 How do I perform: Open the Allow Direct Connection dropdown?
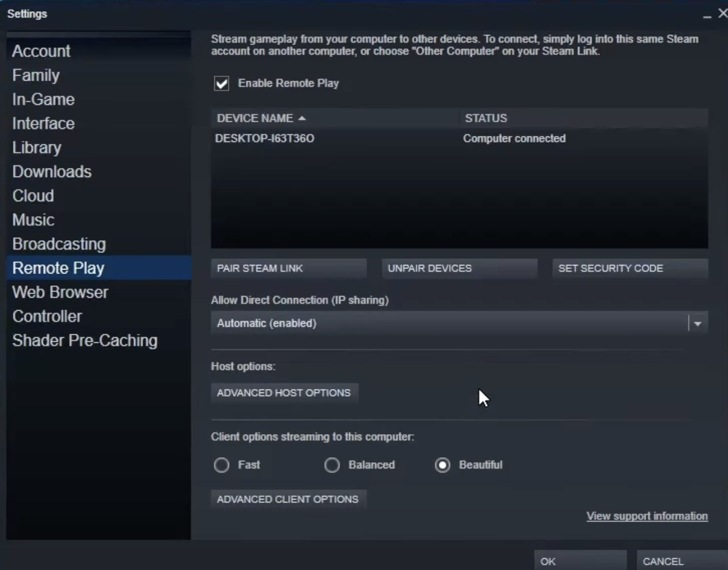pyautogui.click(x=699, y=323)
